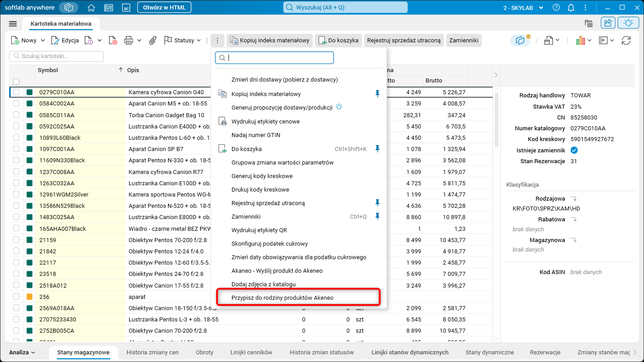Image resolution: width=644 pixels, height=362 pixels.
Task: Unpin Rejestruj sprzedaż utraconą menu entry
Action: tap(378, 203)
